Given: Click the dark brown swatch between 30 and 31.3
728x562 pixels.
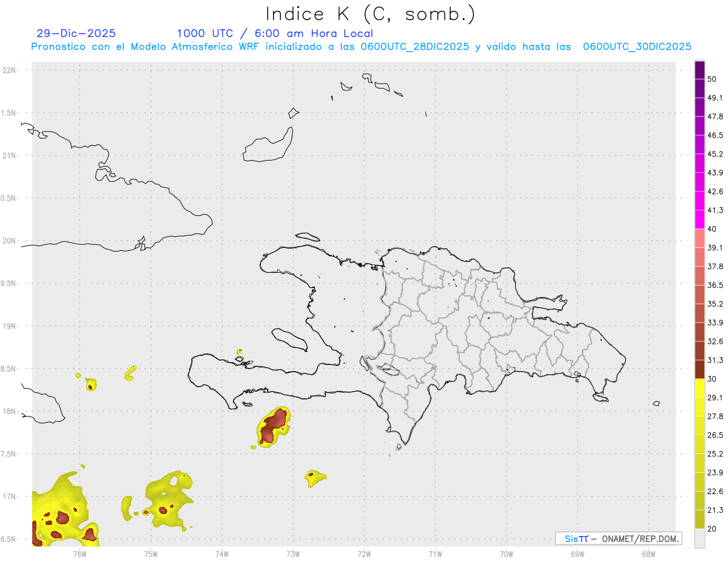Looking at the screenshot, I should [699, 369].
